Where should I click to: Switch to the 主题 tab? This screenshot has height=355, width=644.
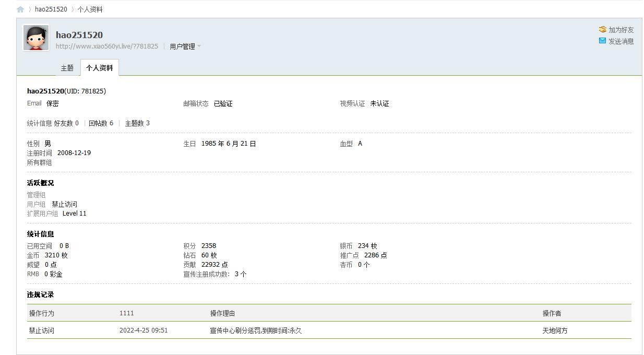pos(67,68)
